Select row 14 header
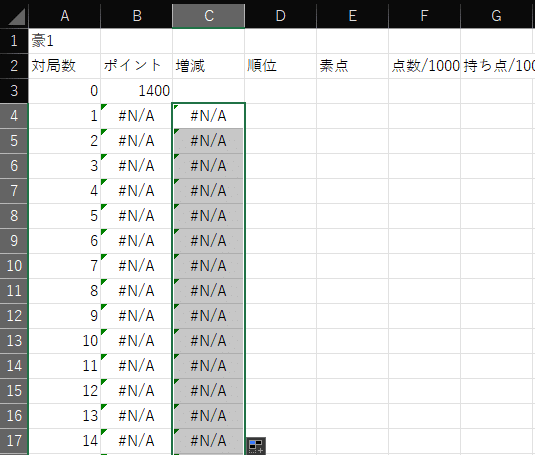The width and height of the screenshot is (535, 455). (14, 366)
